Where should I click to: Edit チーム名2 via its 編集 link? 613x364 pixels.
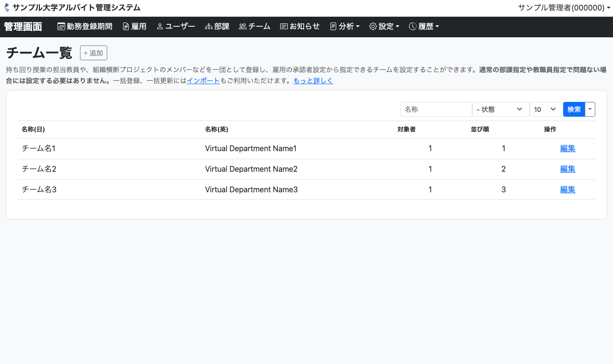tap(568, 169)
